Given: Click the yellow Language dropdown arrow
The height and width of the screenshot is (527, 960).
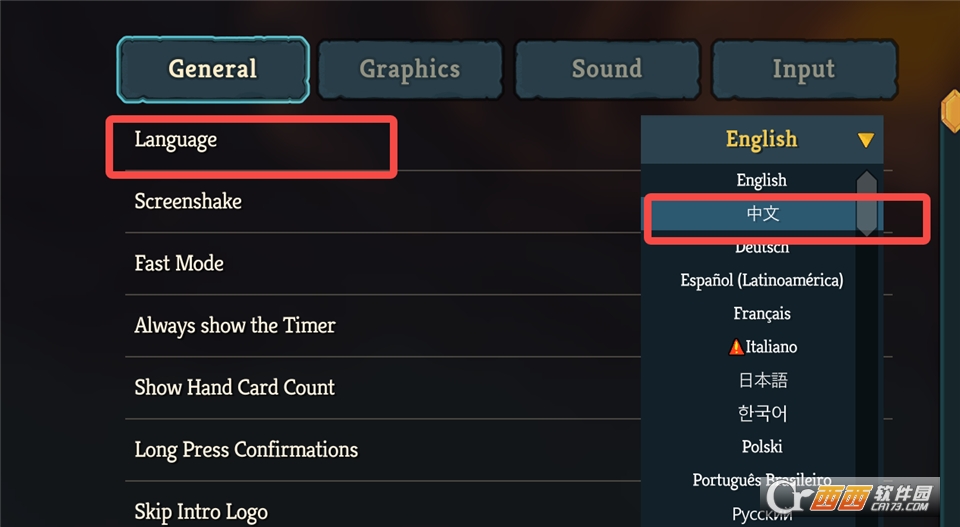Looking at the screenshot, I should (866, 141).
